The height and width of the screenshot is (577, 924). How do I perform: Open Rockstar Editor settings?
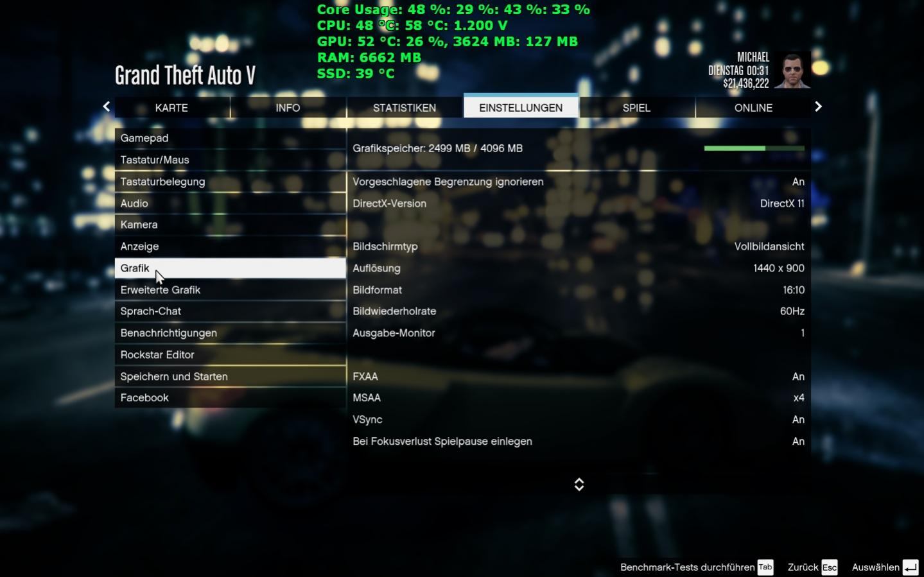[x=231, y=355]
